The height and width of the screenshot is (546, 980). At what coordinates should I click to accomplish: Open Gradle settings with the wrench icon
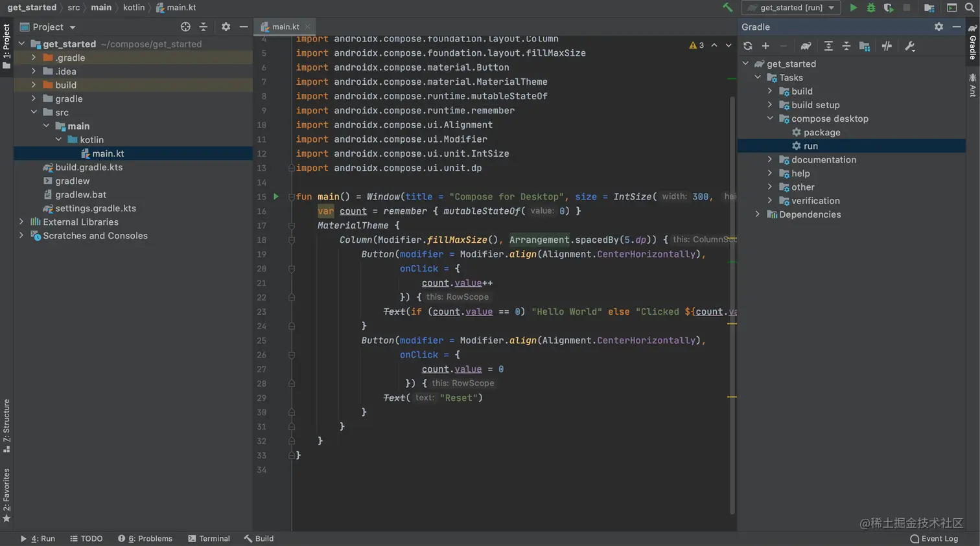910,45
